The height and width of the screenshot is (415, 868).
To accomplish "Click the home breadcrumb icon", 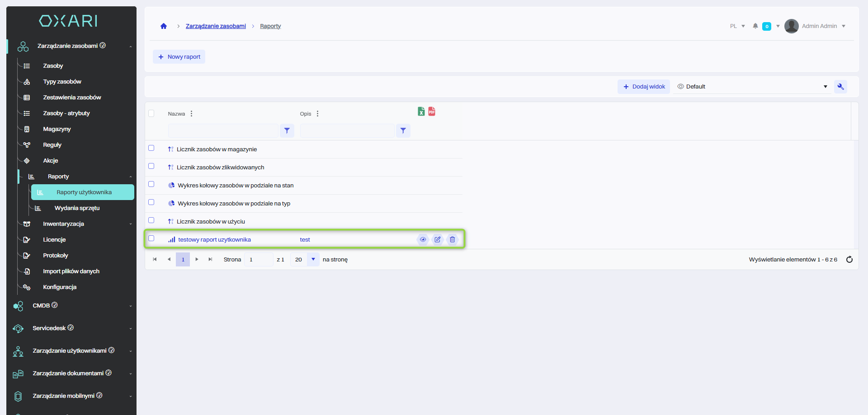I will coord(164,26).
